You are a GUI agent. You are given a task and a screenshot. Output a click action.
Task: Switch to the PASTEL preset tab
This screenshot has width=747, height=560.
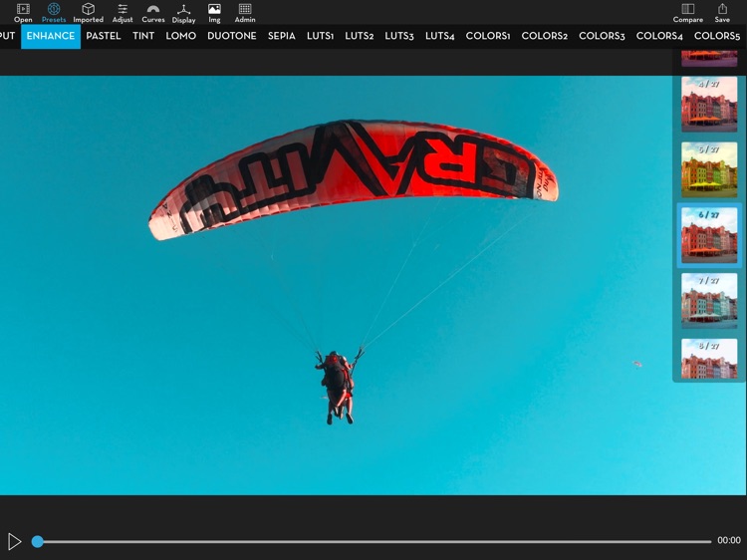(x=104, y=36)
